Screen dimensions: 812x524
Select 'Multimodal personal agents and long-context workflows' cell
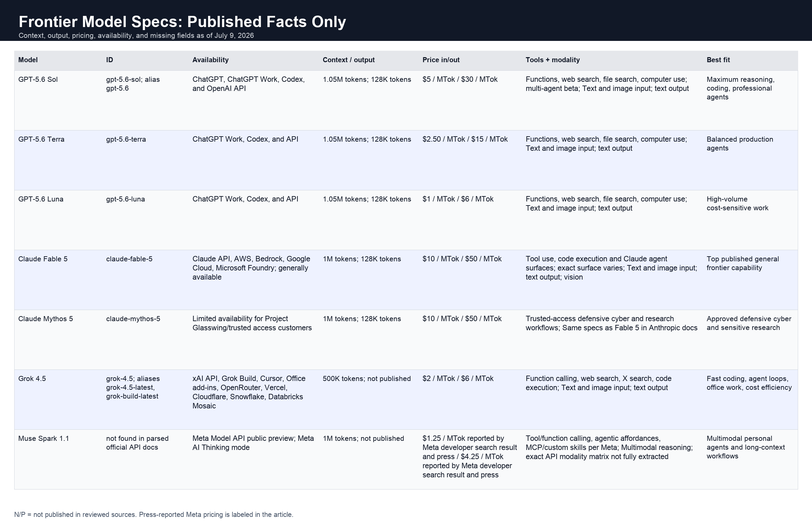[746, 448]
